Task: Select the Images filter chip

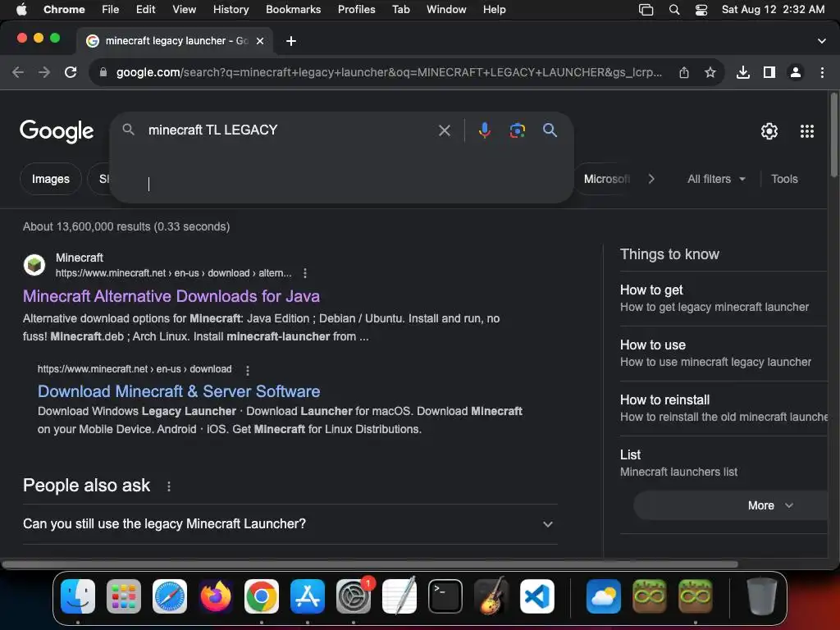Action: [50, 179]
